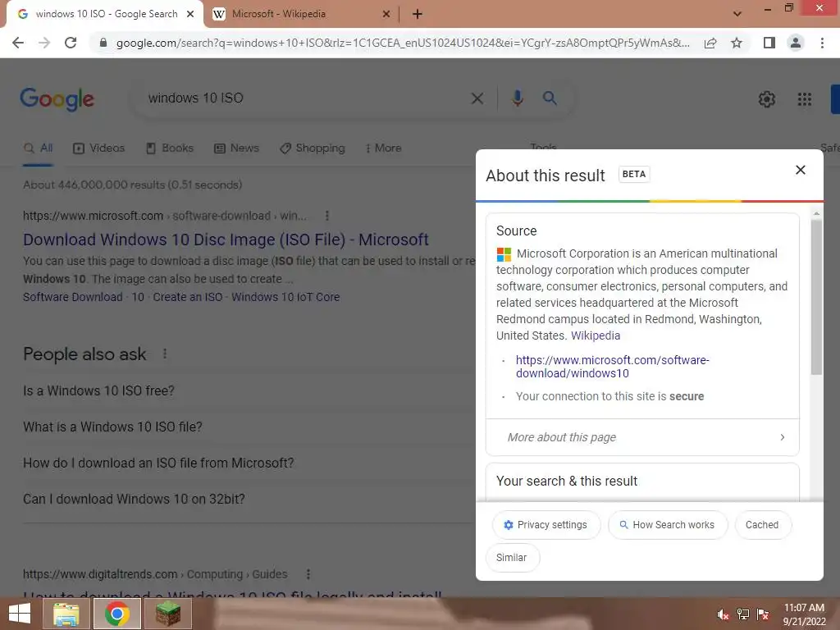Open Download Windows 10 Disc Image result
Viewport: 840px width, 630px height.
(x=226, y=240)
